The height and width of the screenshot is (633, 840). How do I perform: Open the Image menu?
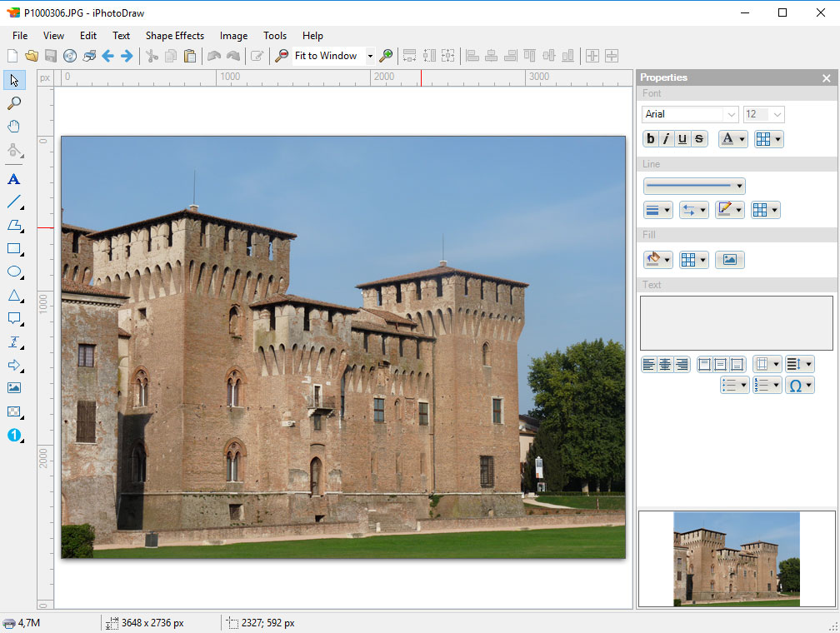click(233, 36)
